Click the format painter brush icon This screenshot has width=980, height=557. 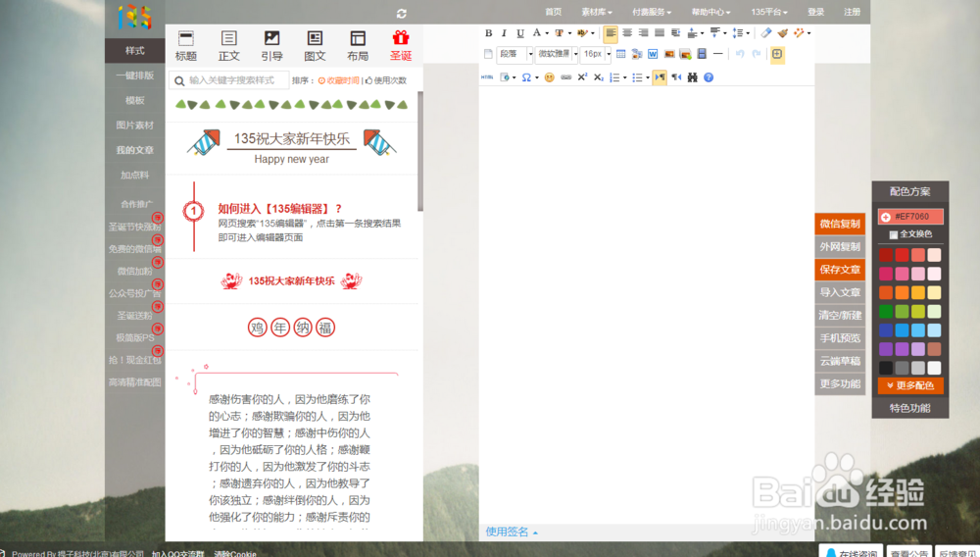click(x=782, y=33)
